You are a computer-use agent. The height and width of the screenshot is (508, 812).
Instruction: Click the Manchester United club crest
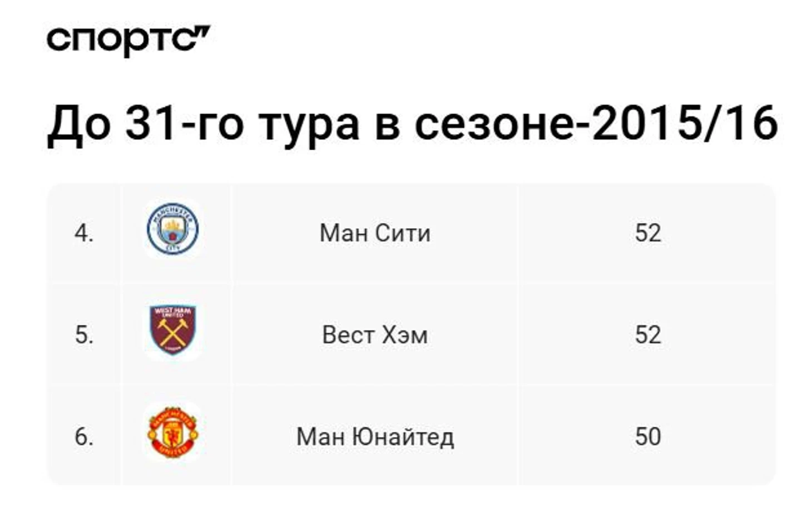coord(172,432)
